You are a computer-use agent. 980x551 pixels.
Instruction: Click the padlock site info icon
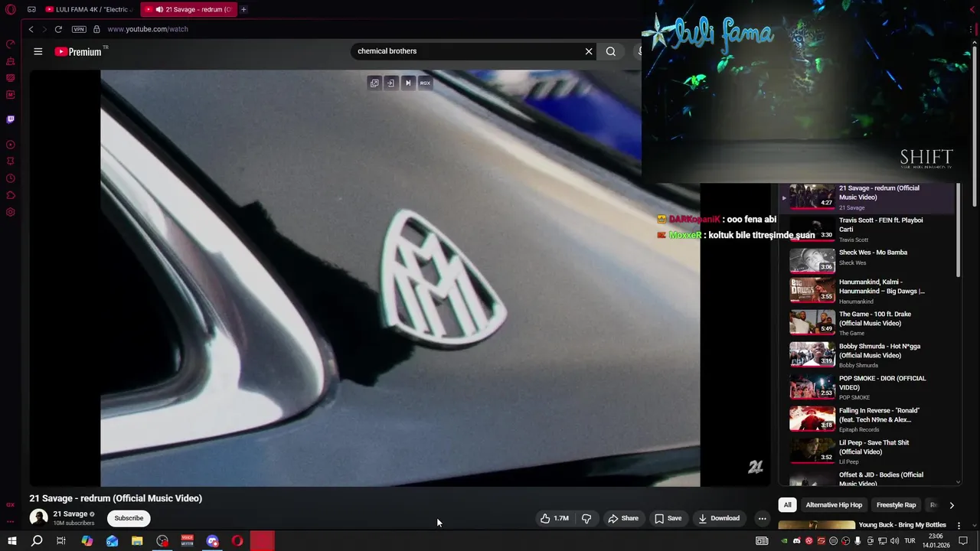(x=96, y=29)
